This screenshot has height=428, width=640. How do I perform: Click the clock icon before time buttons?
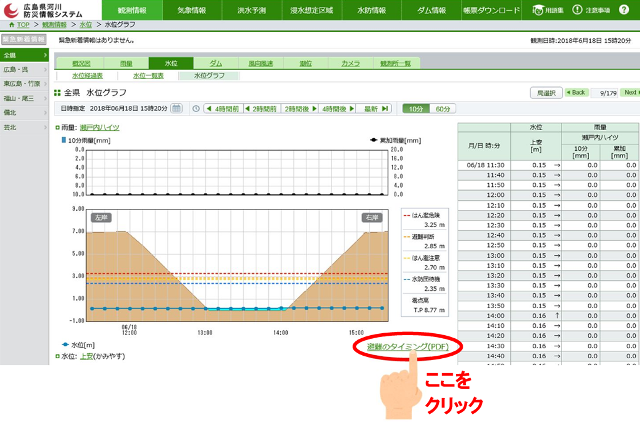pos(197,108)
